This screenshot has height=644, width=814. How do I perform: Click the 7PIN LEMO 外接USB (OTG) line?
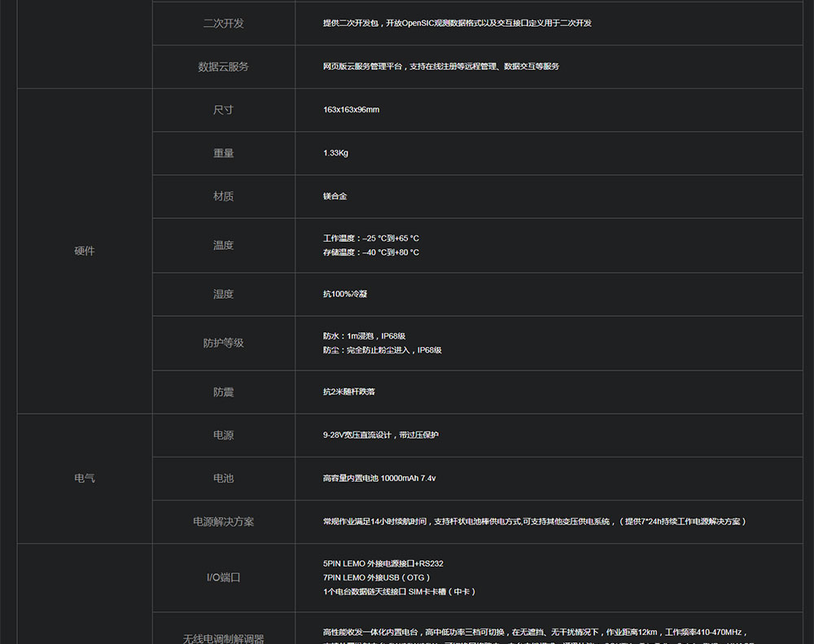pyautogui.click(x=376, y=577)
